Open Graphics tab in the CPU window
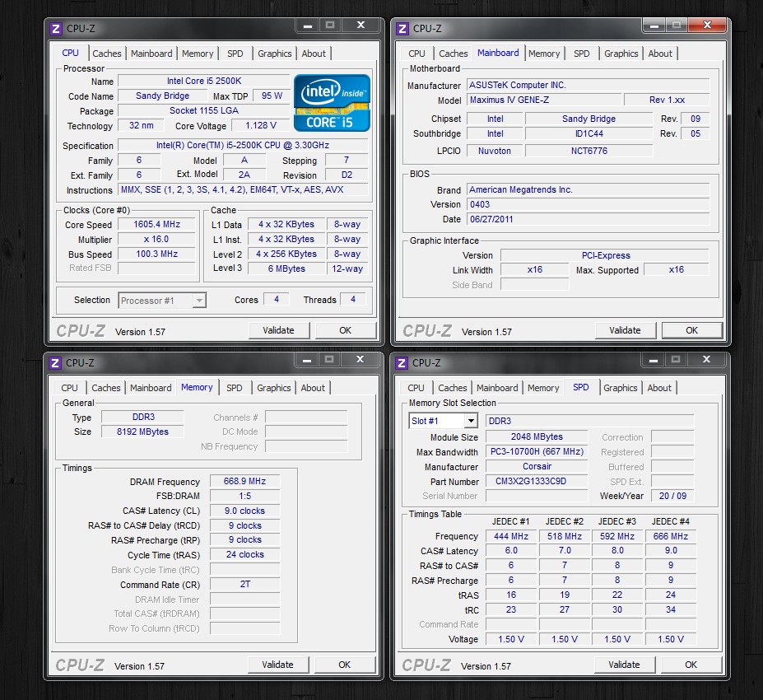 click(x=274, y=54)
